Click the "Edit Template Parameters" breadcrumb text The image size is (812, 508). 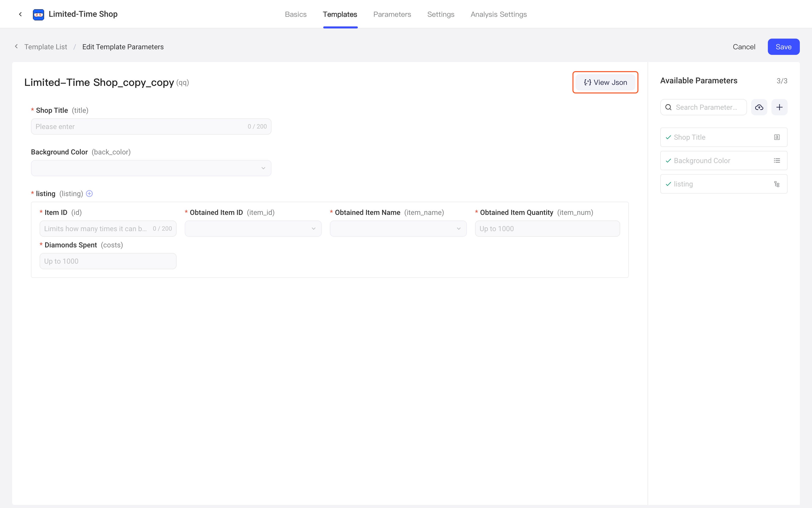(123, 47)
